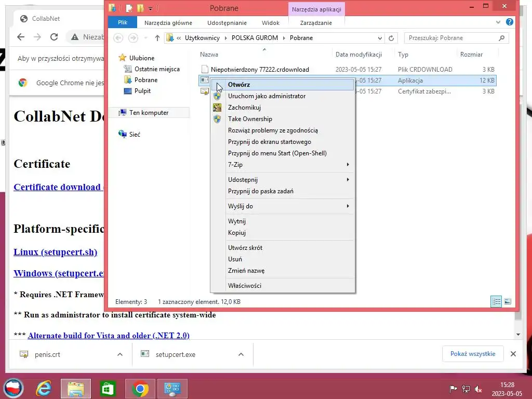Image resolution: width=532 pixels, height=399 pixels.
Task: Close Chrome downloads bar with X
Action: click(513, 354)
